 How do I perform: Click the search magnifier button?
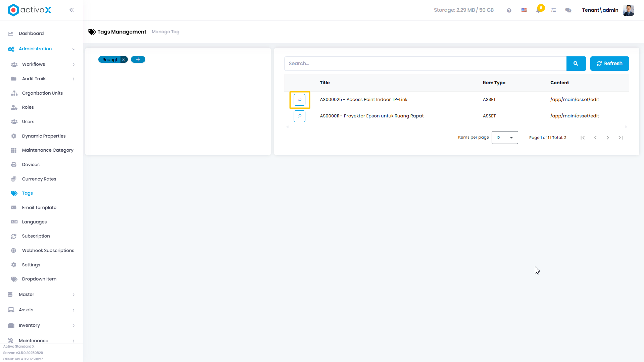pos(576,63)
